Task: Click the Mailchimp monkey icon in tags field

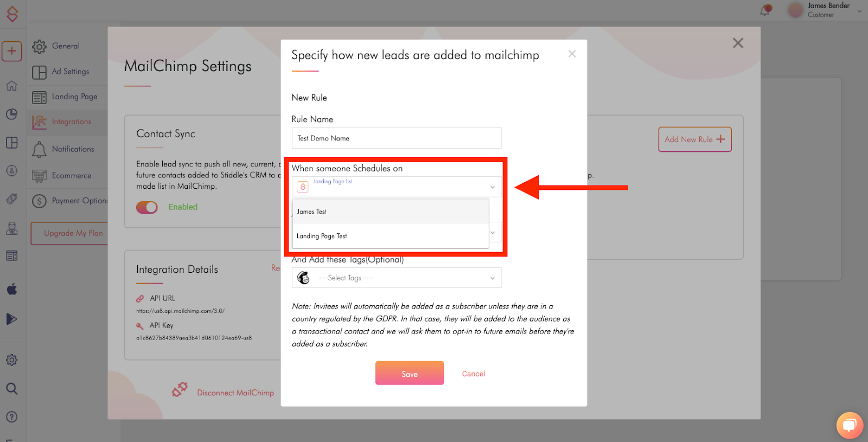Action: click(303, 278)
